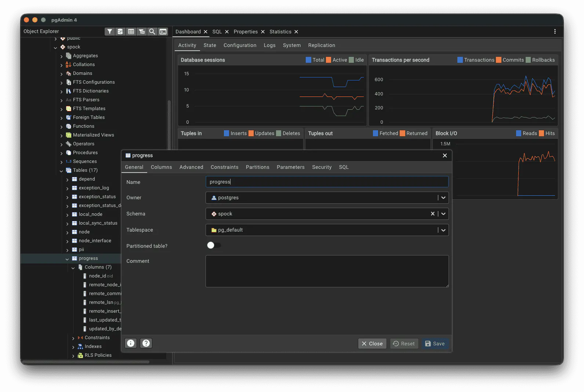Open the Filtered Rows tool icon
The width and height of the screenshot is (584, 392).
(141, 32)
